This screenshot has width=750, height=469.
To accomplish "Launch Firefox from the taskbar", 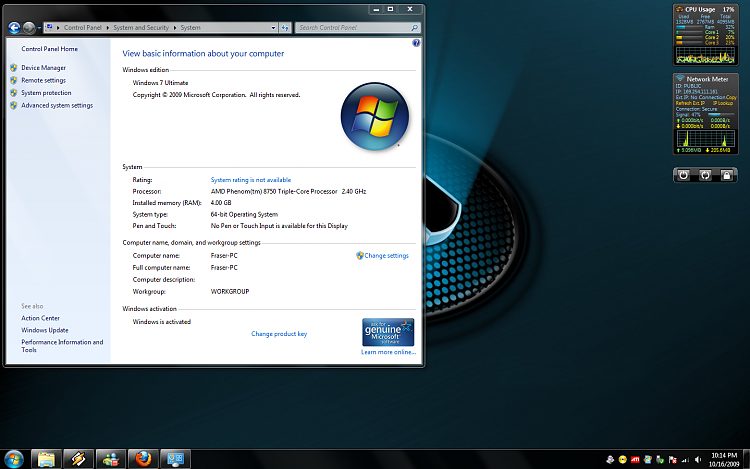I will (143, 459).
